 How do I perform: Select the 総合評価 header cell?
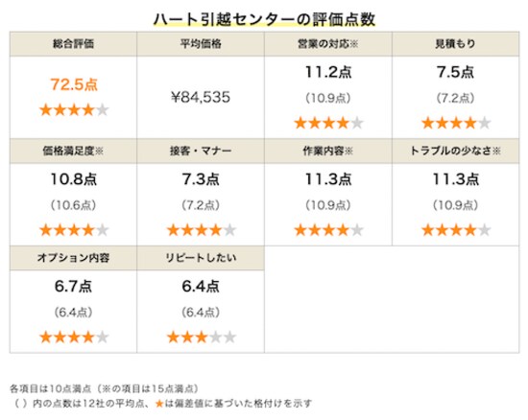coord(73,44)
